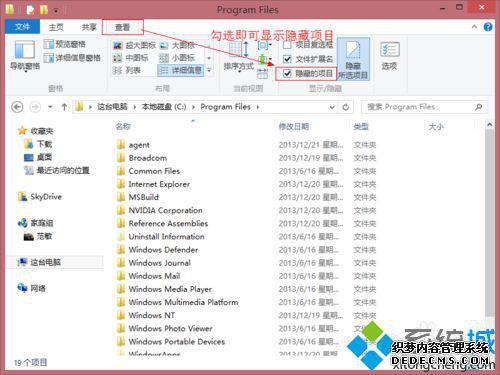Viewport: 500px width, 375px height.
Task: Click the refresh icon beside address bar
Action: point(346,107)
